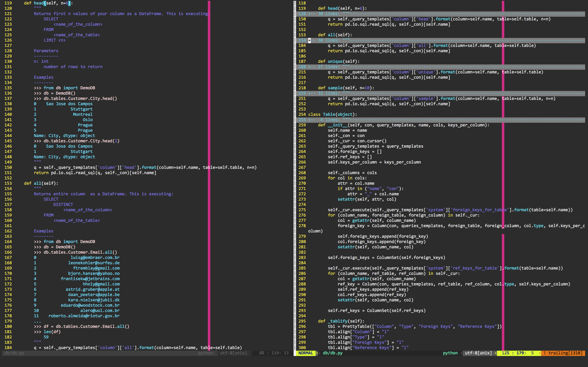
Task: Click the db/db.py filename in right status line
Action: click(333, 353)
